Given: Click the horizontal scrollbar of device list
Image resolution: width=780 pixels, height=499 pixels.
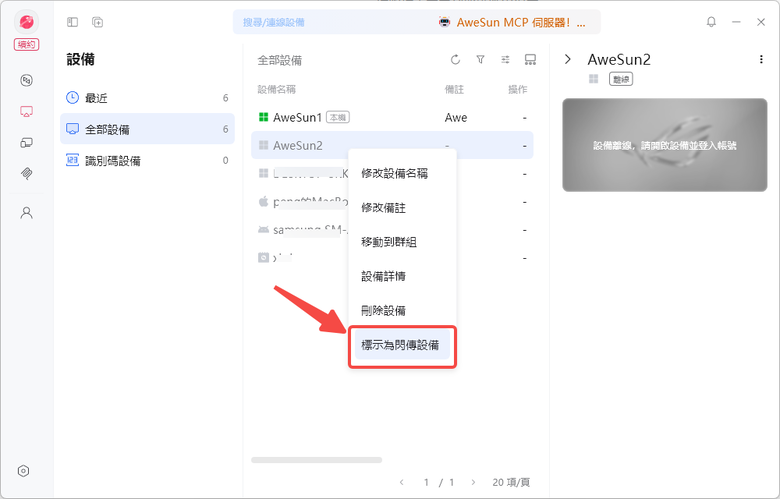Looking at the screenshot, I should 316,460.
